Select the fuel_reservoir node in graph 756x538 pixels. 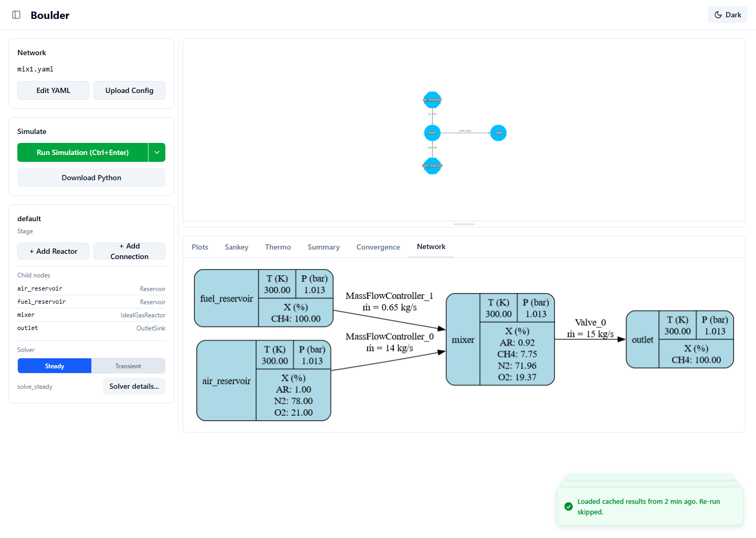[x=432, y=166]
